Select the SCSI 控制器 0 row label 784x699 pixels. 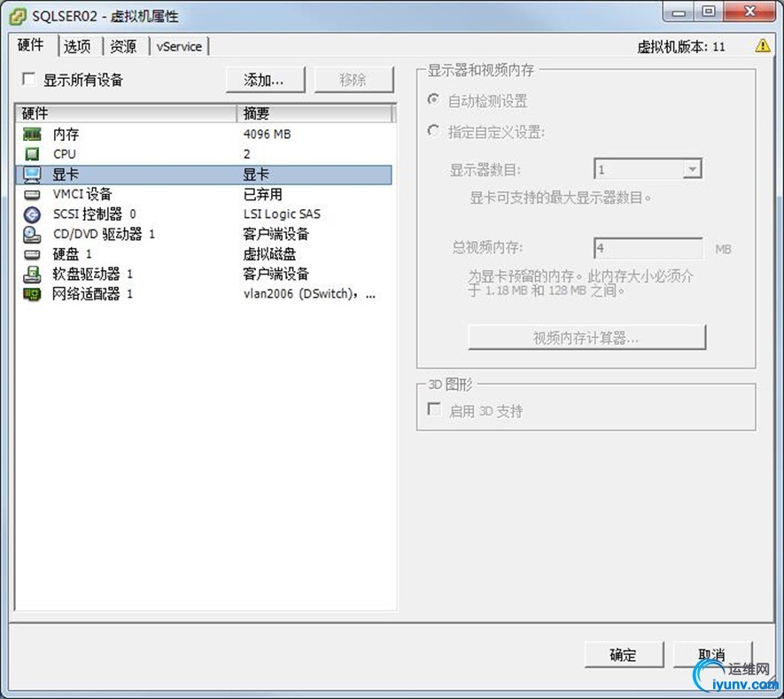[95, 214]
